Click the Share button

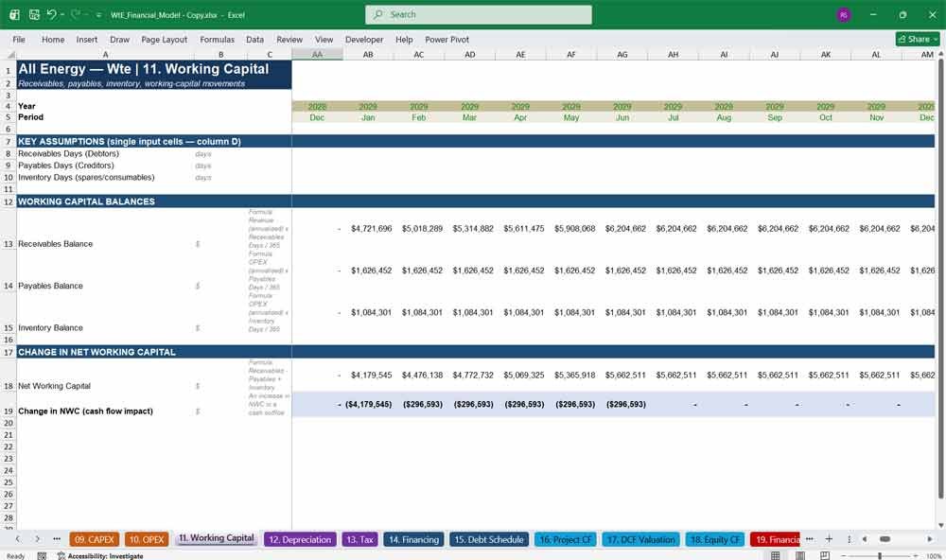click(x=918, y=39)
